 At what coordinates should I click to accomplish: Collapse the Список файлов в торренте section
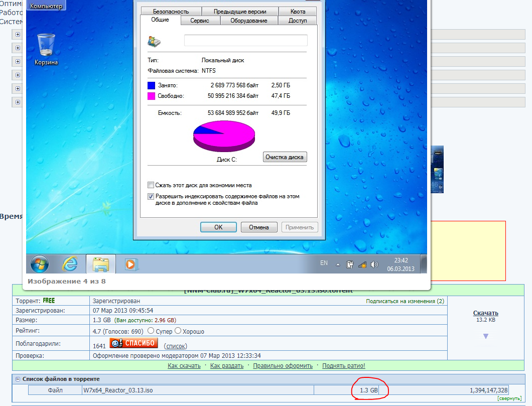pyautogui.click(x=18, y=379)
